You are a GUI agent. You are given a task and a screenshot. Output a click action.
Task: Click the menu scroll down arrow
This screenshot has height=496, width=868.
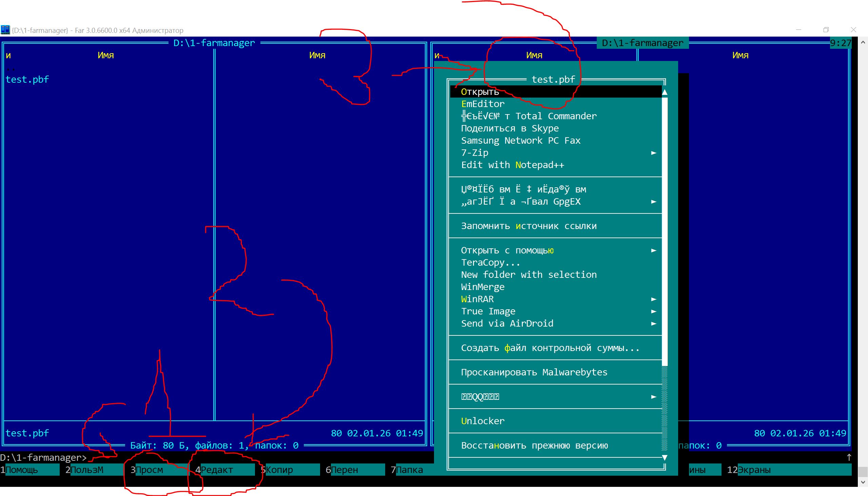(665, 457)
